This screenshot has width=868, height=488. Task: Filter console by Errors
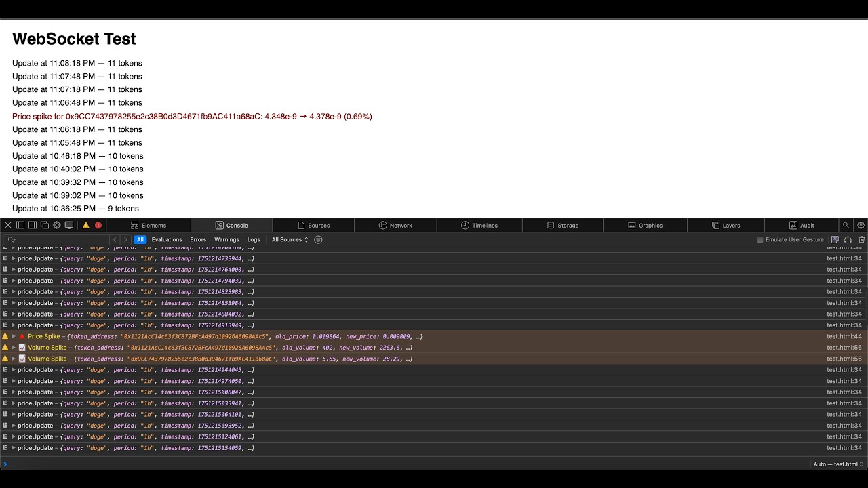coord(198,239)
